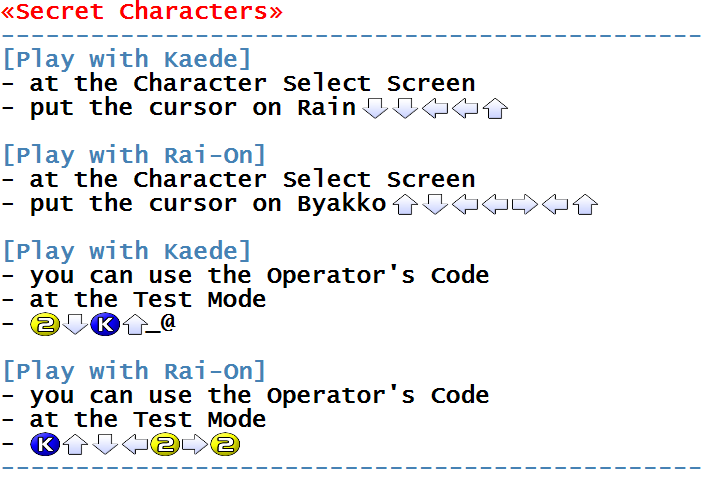Click the second Play with Rai-On heading
Image resolution: width=705 pixels, height=480 pixels.
pyautogui.click(x=134, y=371)
